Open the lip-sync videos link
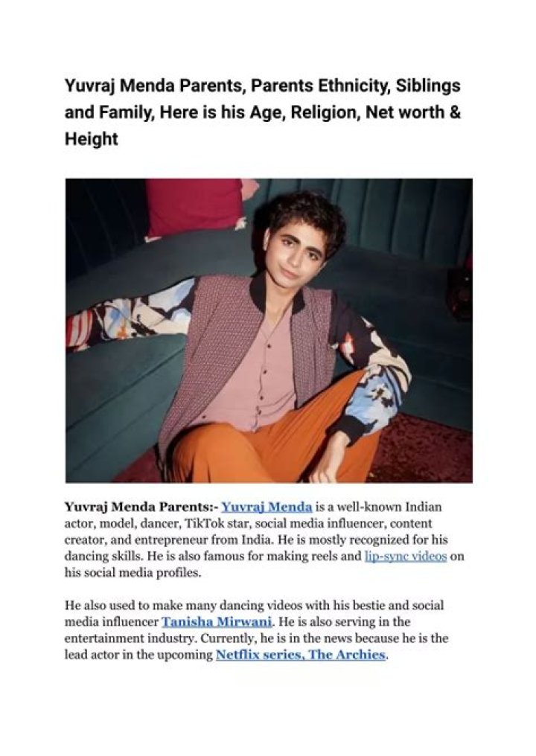 405,557
